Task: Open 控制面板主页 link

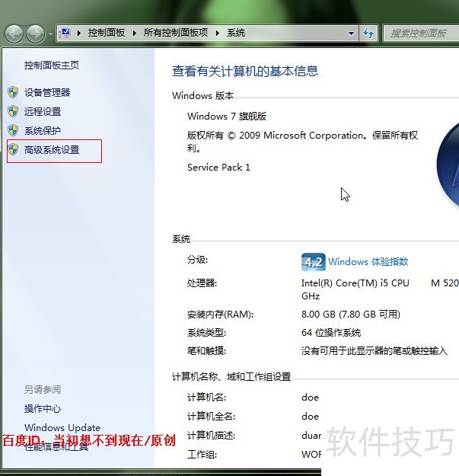Action: 52,65
